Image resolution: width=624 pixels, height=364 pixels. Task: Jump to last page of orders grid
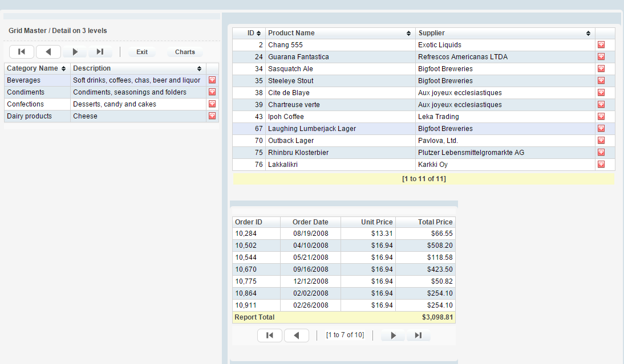click(419, 336)
